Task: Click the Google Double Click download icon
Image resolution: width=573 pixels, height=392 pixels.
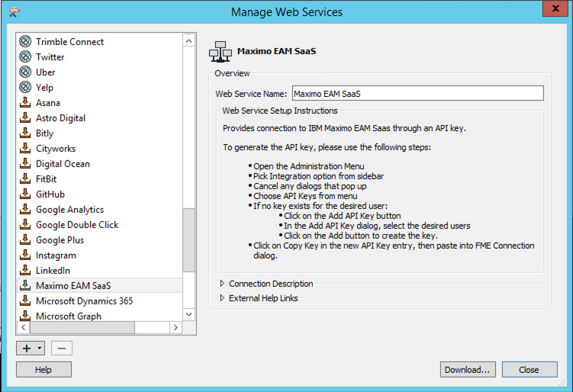Action: point(25,225)
